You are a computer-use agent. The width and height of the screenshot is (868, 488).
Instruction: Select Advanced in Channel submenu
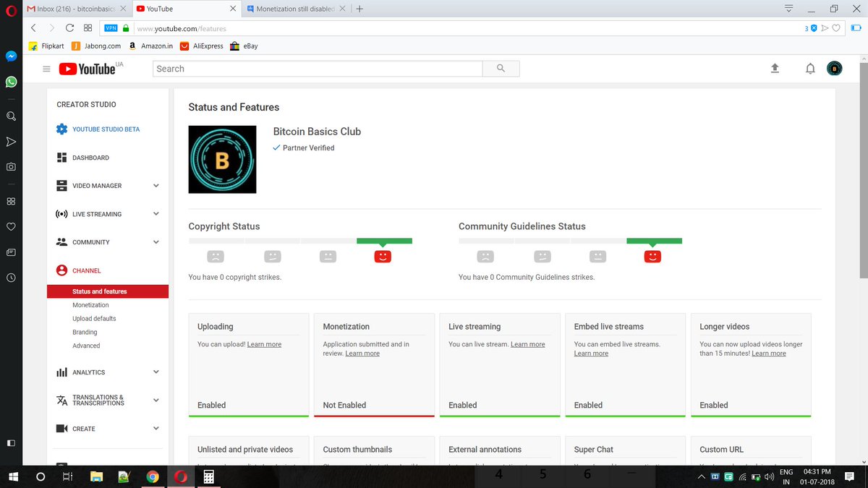pos(86,346)
